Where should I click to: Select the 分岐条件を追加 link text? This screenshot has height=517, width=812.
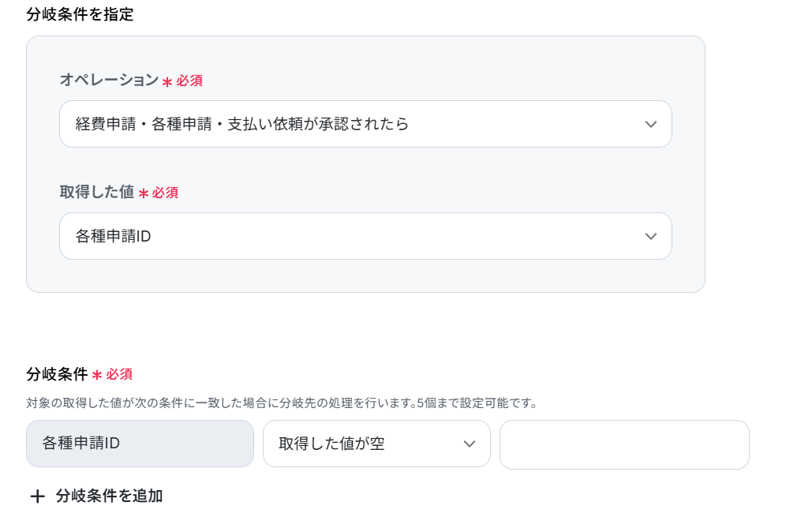(x=109, y=496)
